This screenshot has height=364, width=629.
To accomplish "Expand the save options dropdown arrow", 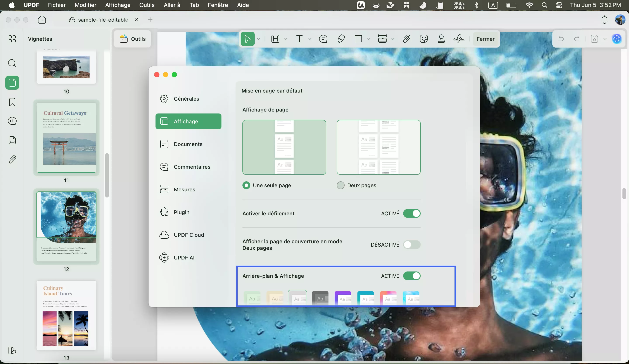I will (x=605, y=39).
